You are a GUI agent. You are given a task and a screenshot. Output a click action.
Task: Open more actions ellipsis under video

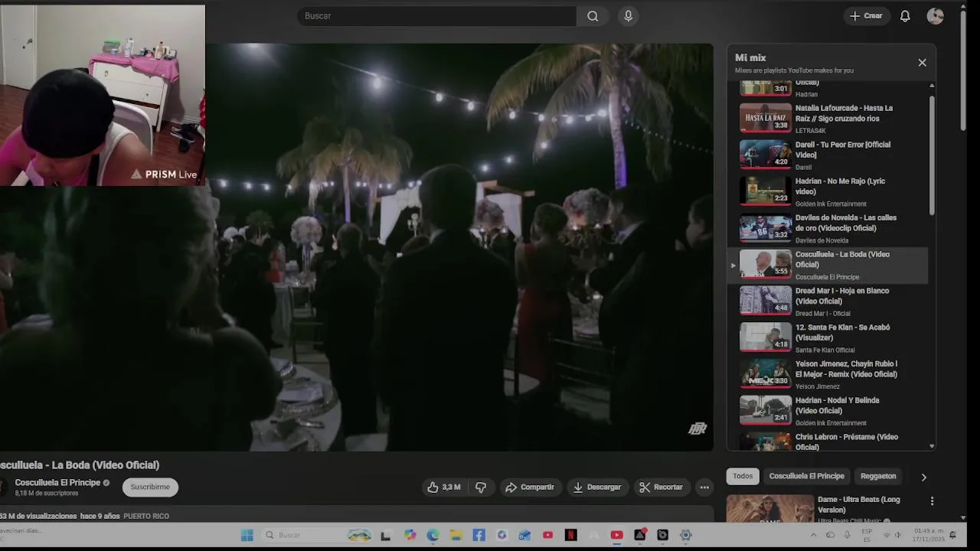tap(704, 487)
